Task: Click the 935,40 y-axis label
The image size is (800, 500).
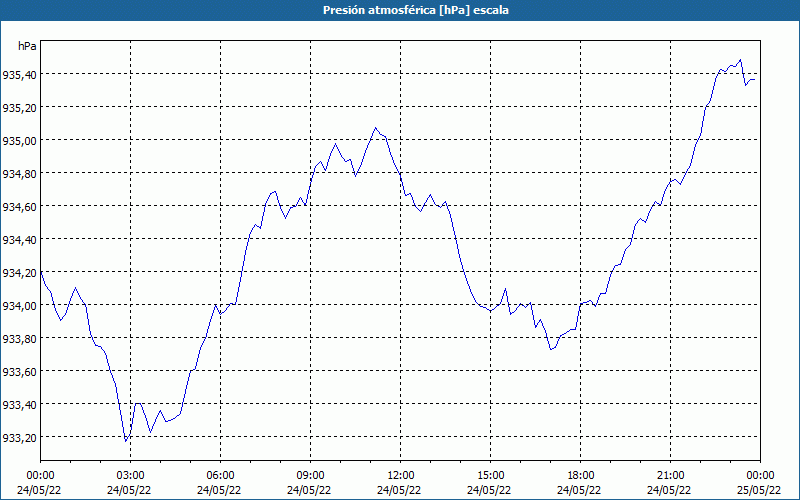Action: (x=19, y=74)
